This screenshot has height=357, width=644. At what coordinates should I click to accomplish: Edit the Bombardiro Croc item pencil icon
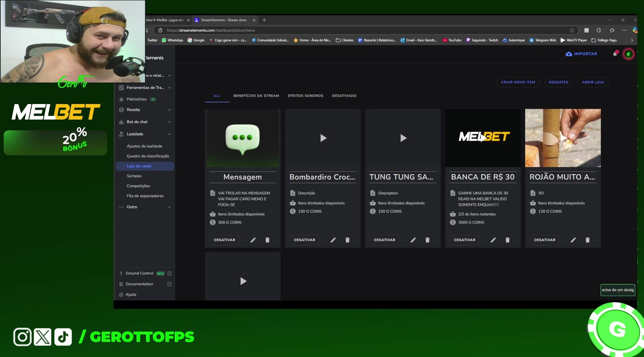point(333,240)
